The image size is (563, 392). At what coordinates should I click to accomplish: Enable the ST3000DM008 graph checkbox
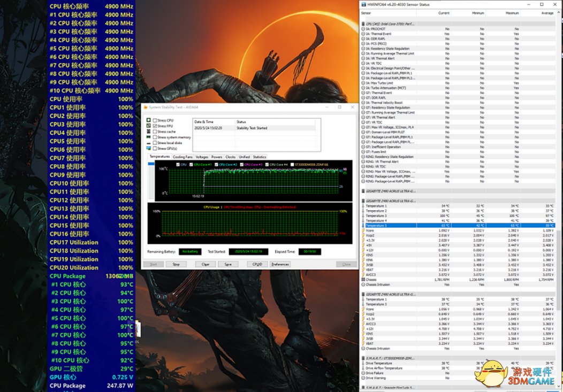pos(292,165)
